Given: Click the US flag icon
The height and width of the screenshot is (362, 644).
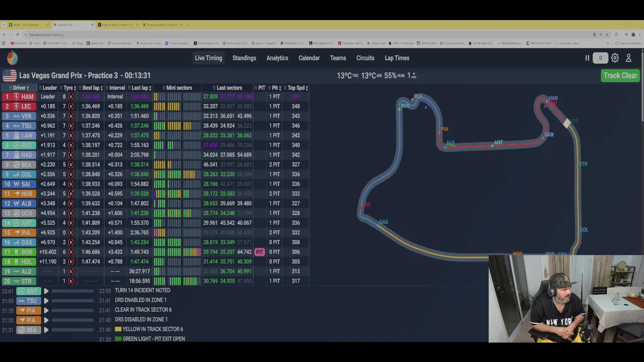Looking at the screenshot, I should (x=10, y=75).
